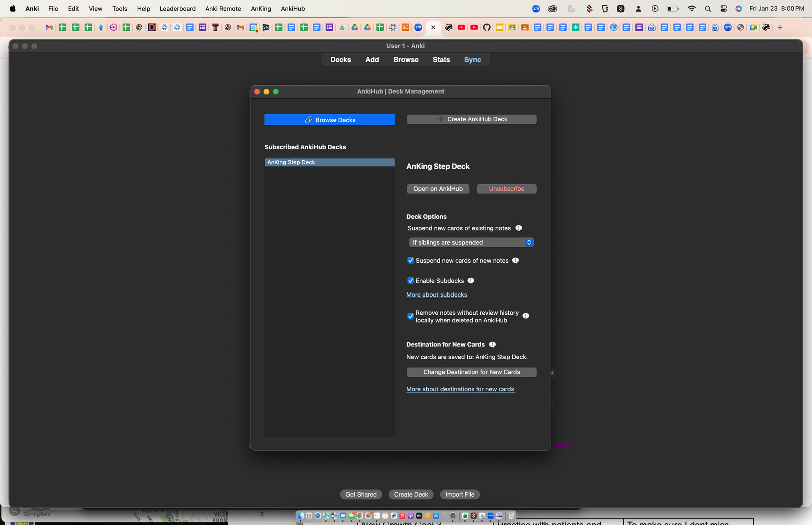The height and width of the screenshot is (525, 812).
Task: Open the Wi-Fi status menu
Action: pyautogui.click(x=691, y=8)
